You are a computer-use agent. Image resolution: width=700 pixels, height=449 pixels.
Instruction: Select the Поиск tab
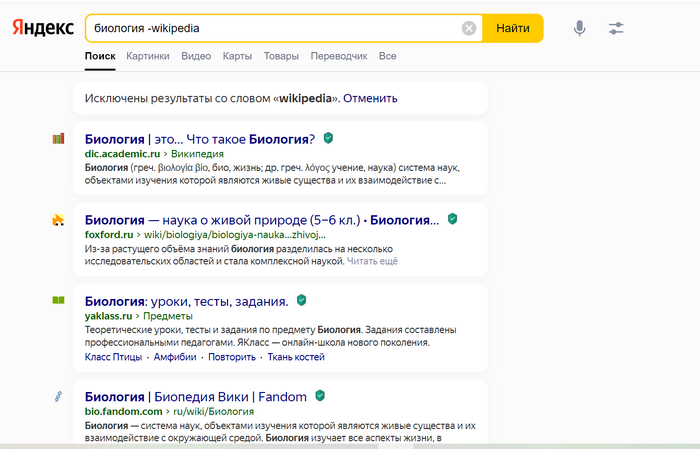coord(100,56)
